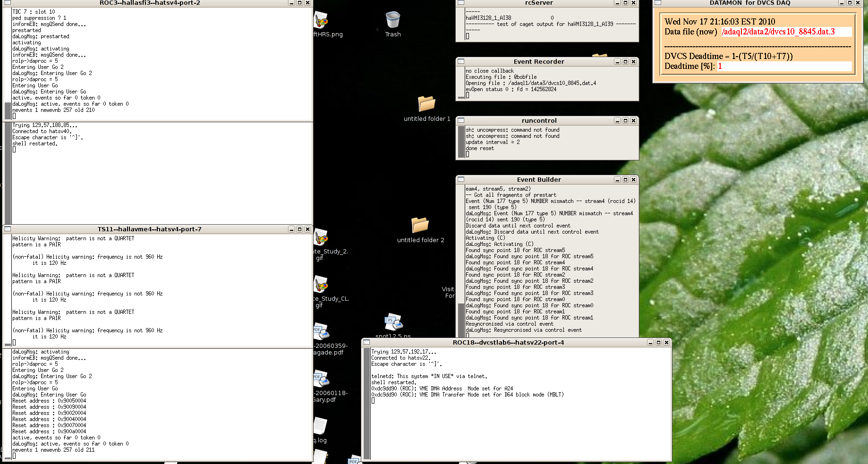Click scrollbar of TS11 'Reset address' pane
The width and height of the screenshot is (868, 464).
tap(8, 404)
